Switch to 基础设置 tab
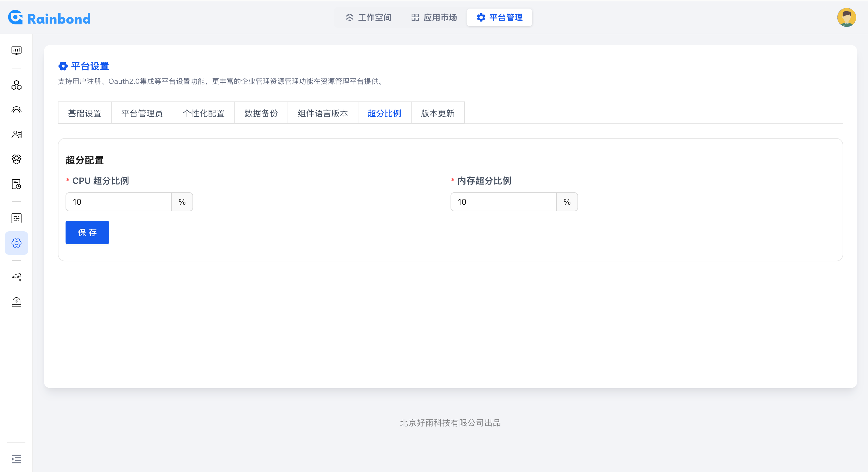 (84, 113)
